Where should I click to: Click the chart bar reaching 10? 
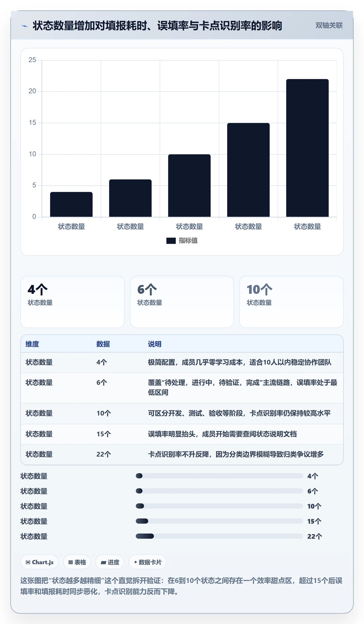point(189,186)
